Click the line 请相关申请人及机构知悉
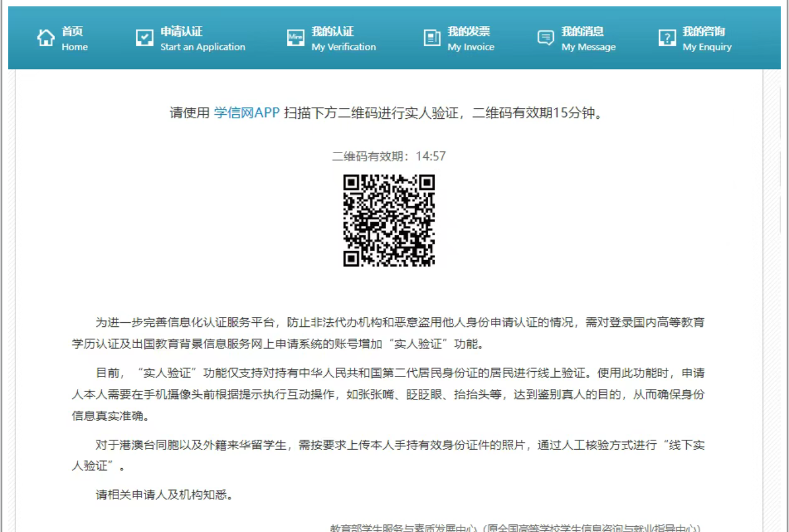This screenshot has height=532, width=789. click(164, 495)
